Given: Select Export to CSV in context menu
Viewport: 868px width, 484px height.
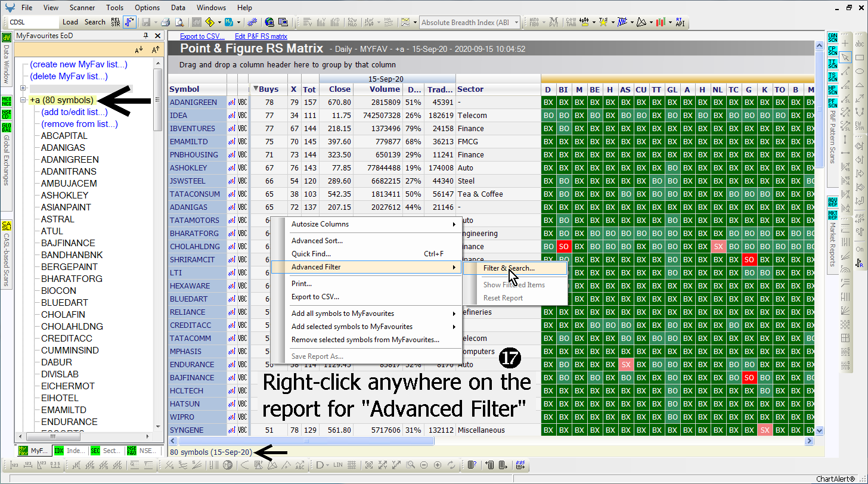Looking at the screenshot, I should click(x=367, y=297).
